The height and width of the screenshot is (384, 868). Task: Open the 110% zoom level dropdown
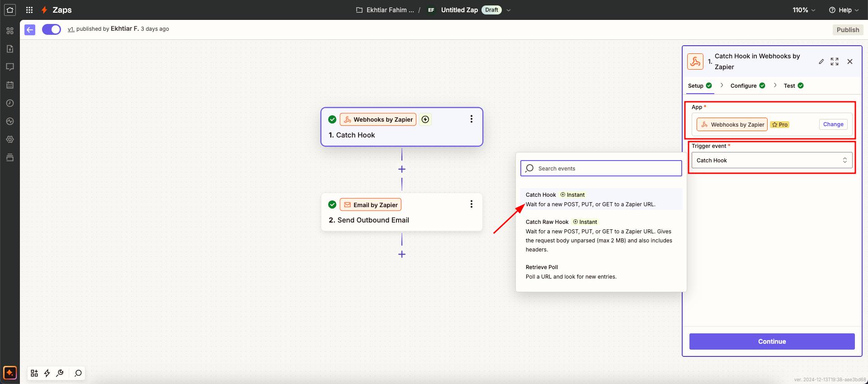pos(804,10)
